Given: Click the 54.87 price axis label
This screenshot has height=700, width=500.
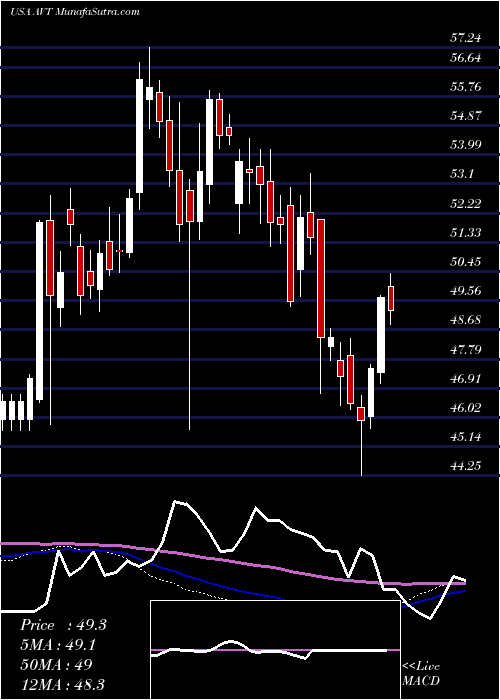Looking at the screenshot, I should coord(466,117).
